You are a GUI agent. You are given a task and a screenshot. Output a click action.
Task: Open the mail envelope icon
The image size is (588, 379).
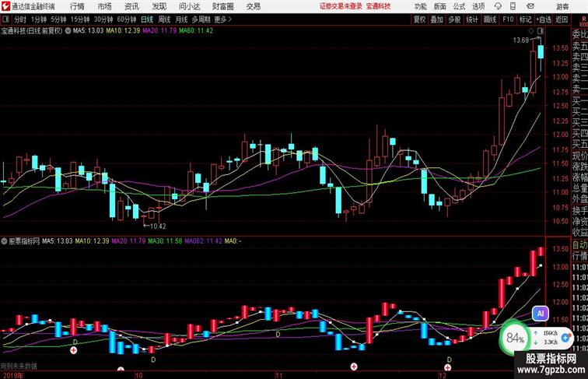click(530, 6)
